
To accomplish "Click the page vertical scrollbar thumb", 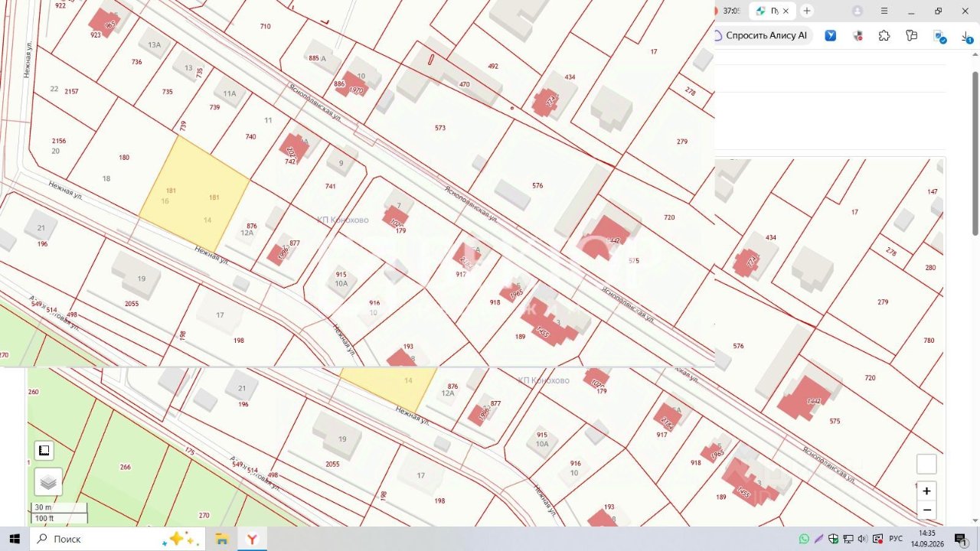I will point(975,153).
